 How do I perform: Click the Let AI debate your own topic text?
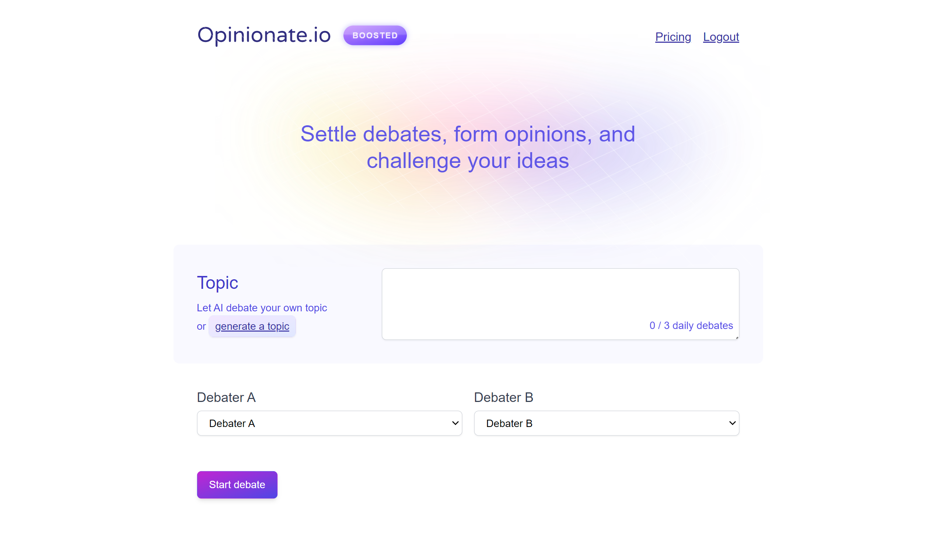(x=262, y=308)
